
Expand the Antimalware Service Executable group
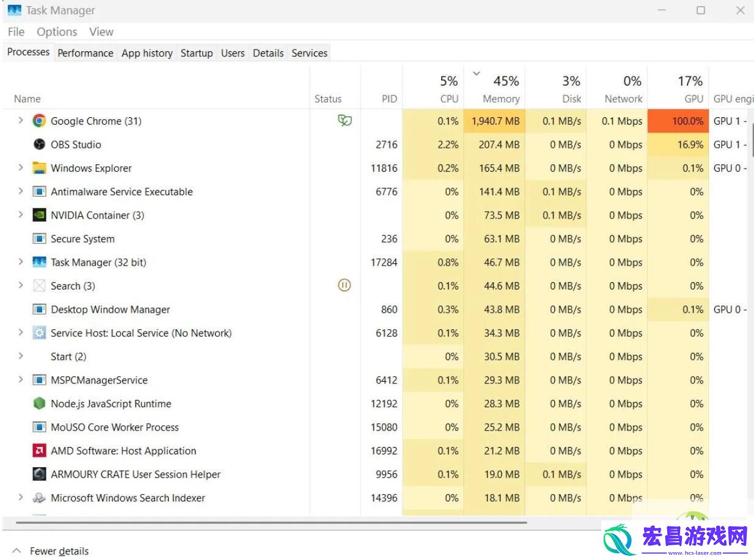click(20, 192)
